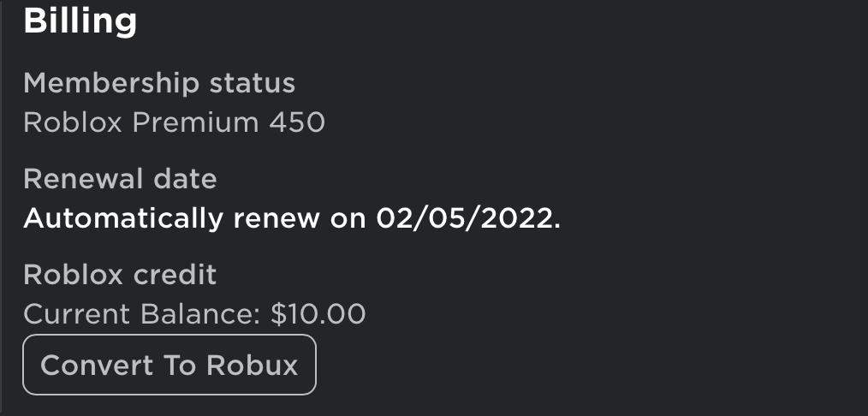This screenshot has height=416, width=868.
Task: Click the word date in the Renewal date label
Action: click(185, 179)
